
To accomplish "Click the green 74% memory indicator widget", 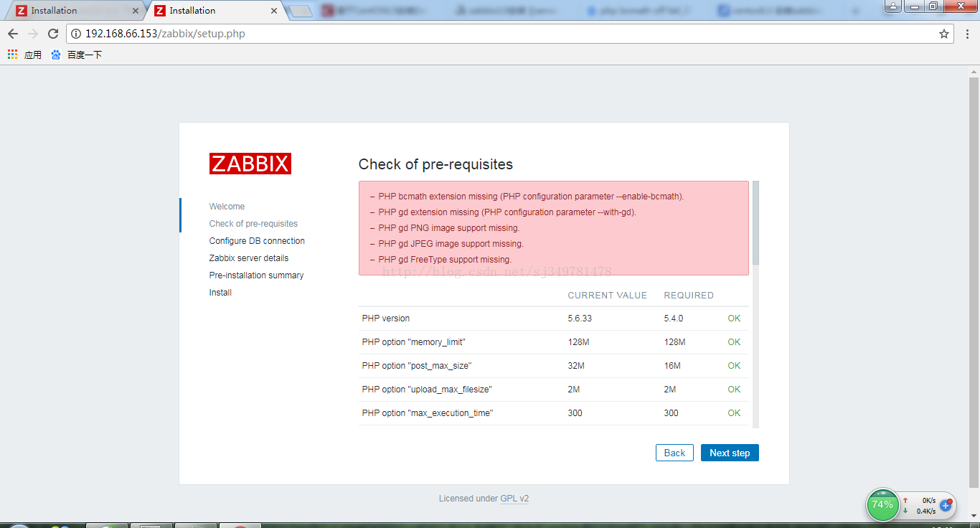I will click(882, 505).
